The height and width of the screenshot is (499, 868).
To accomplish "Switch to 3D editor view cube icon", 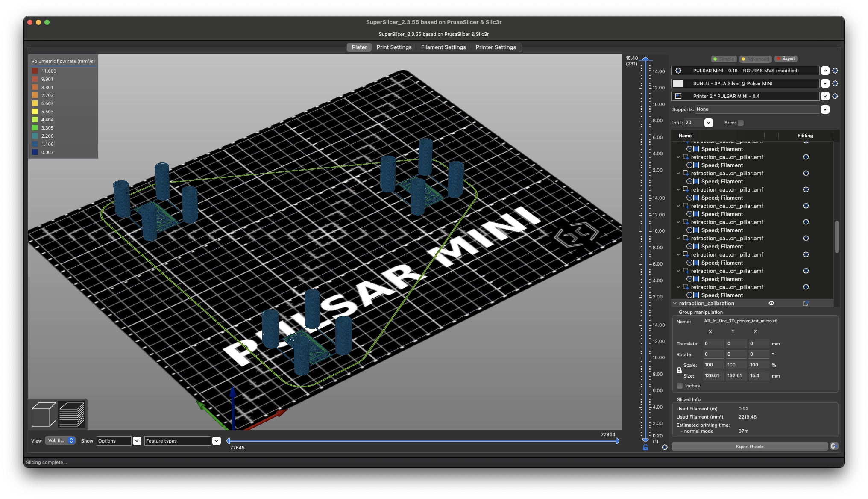I will 44,414.
